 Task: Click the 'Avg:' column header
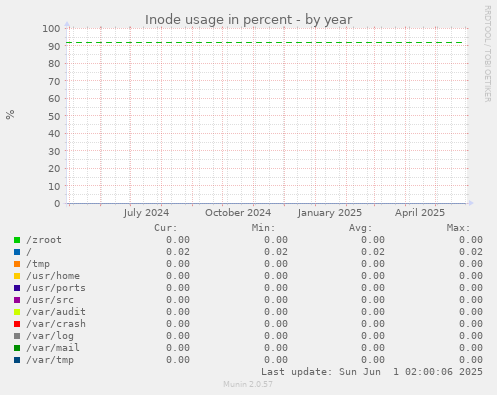[361, 228]
